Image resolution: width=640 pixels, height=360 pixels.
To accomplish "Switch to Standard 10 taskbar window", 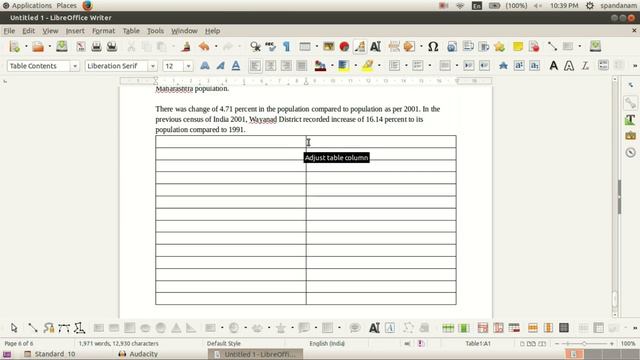I will point(50,354).
